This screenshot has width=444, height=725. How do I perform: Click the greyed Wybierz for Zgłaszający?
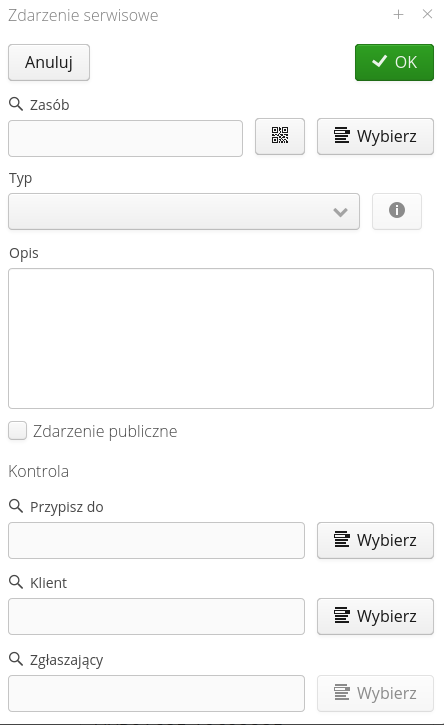(375, 693)
